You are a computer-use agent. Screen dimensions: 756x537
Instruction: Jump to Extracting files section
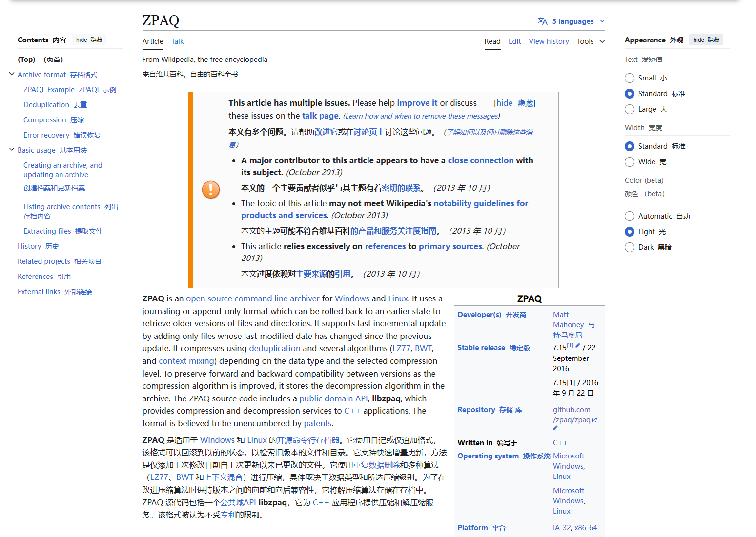point(63,231)
